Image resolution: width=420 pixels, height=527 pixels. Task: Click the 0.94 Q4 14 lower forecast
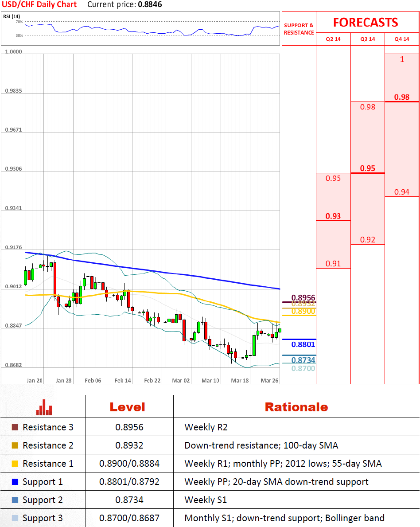[402, 192]
